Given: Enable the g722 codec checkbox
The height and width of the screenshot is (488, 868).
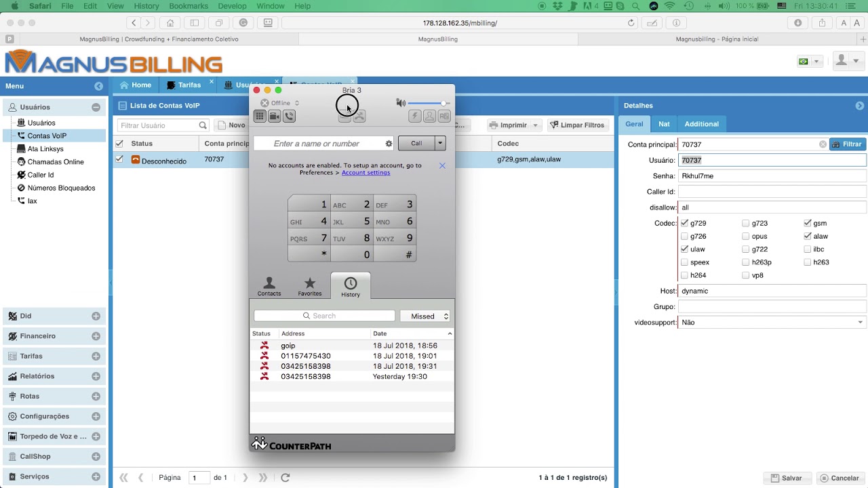Looking at the screenshot, I should [x=746, y=249].
